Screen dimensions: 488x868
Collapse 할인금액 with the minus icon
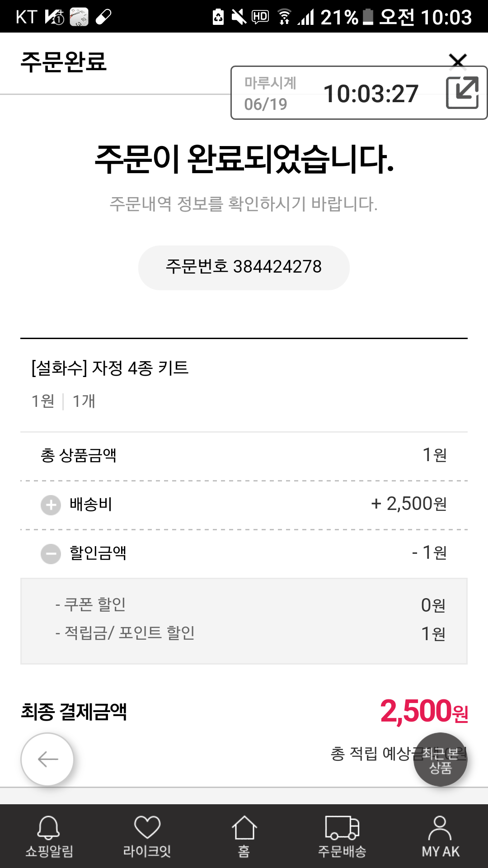(51, 553)
